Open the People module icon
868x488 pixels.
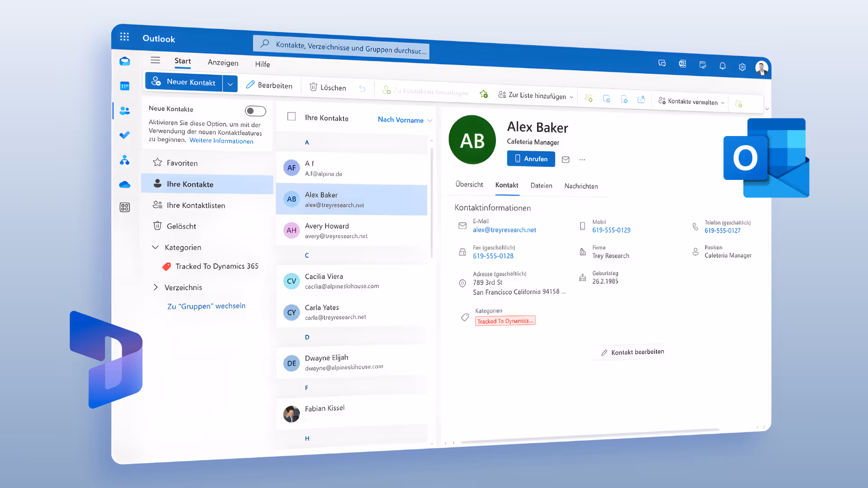pyautogui.click(x=125, y=110)
